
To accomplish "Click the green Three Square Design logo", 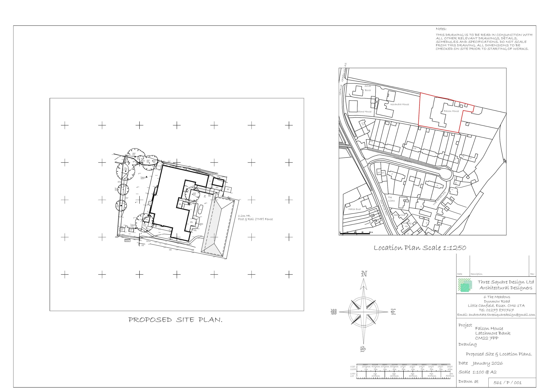I will [465, 285].
